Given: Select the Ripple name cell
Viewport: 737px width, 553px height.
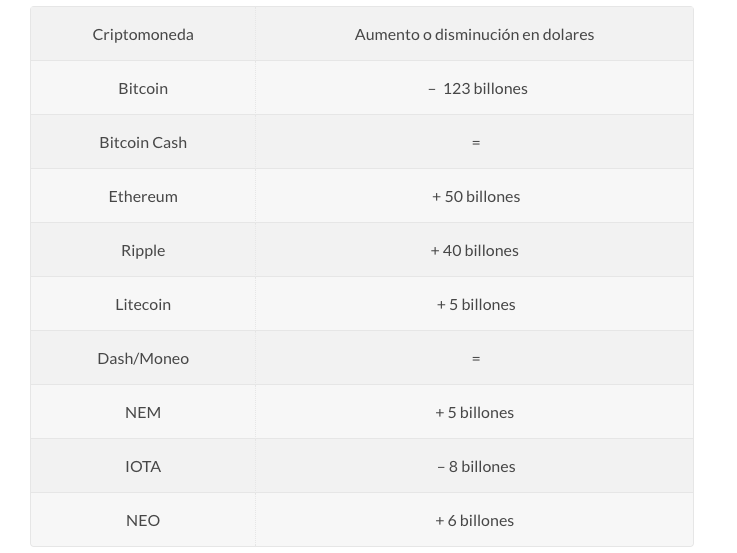Looking at the screenshot, I should [x=143, y=250].
